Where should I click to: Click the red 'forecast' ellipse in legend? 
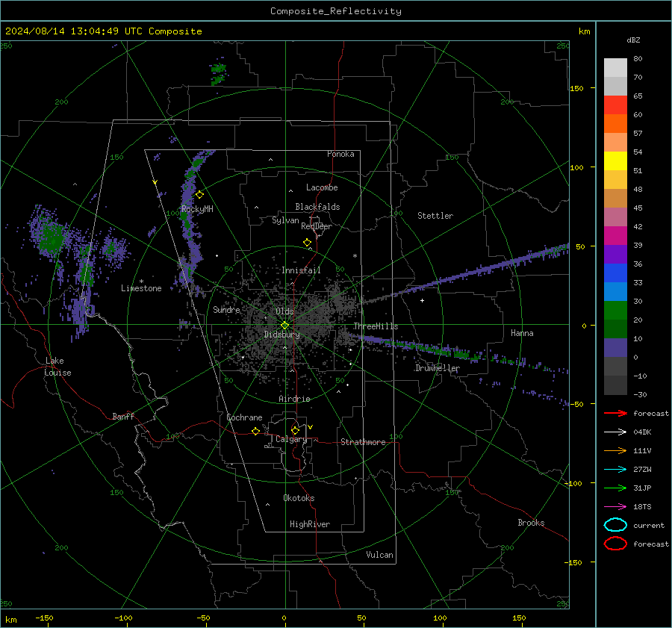(x=615, y=544)
